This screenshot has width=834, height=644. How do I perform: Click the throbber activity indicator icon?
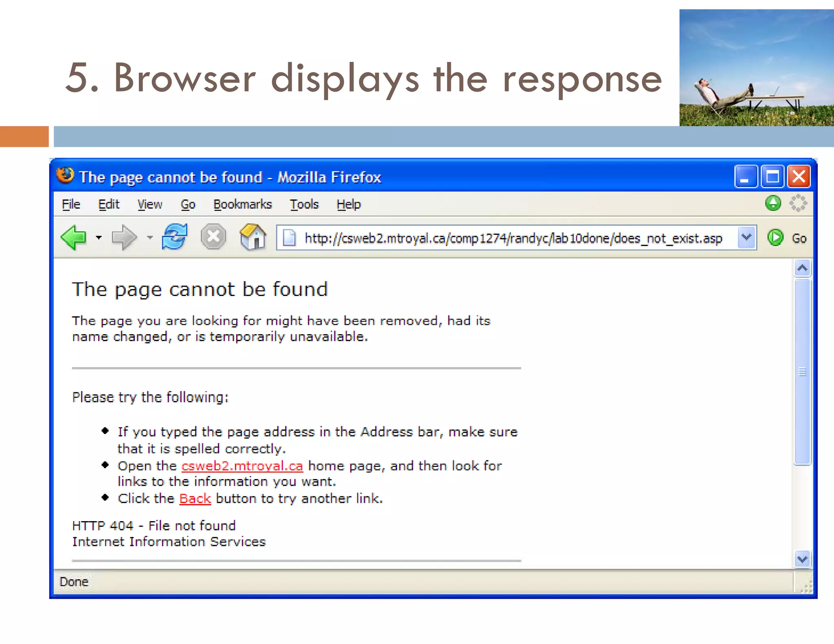798,203
